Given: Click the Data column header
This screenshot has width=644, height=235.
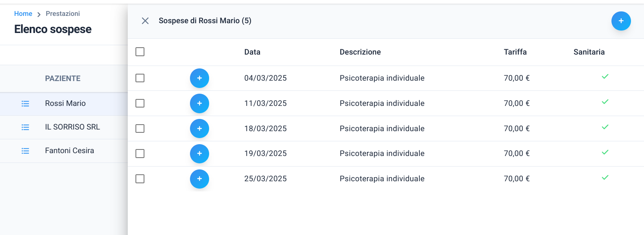Looking at the screenshot, I should pyautogui.click(x=252, y=52).
